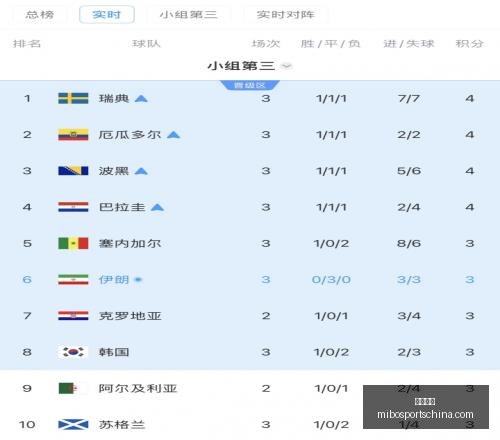This screenshot has width=500, height=440.
Task: Select Senegal's goals value 8/6
Action: 409,243
